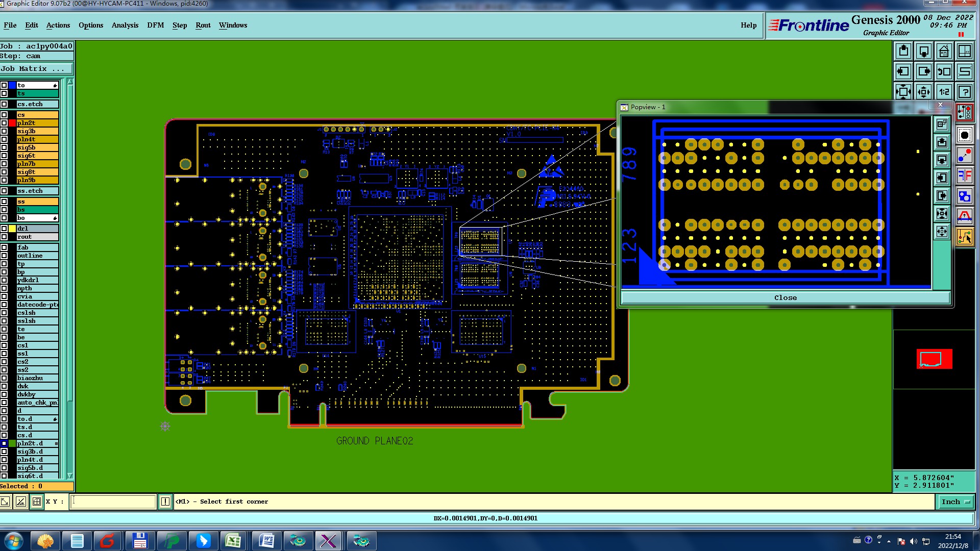Click the blue-to-red point measure icon

point(964,155)
